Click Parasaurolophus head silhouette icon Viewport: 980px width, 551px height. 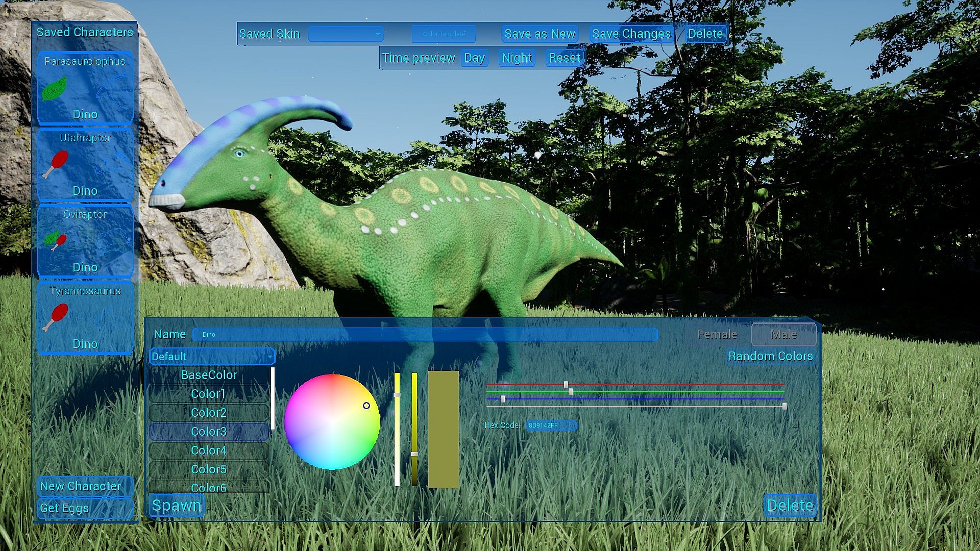[x=113, y=89]
